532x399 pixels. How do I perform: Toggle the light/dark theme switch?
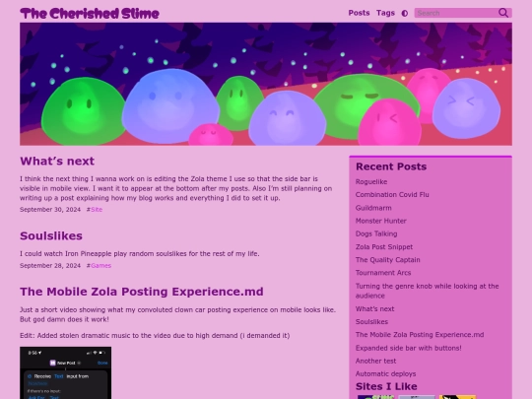coord(405,13)
